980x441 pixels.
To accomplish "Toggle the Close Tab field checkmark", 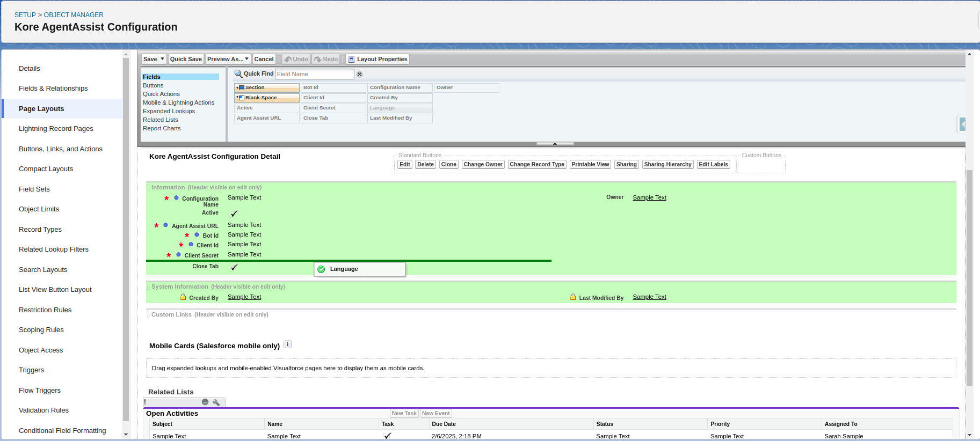I will click(234, 267).
